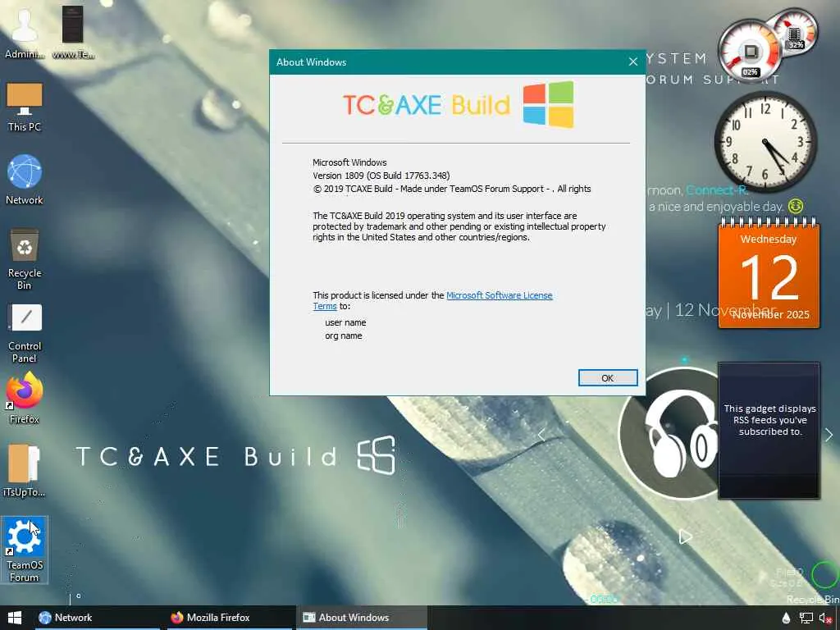
Task: Click OK in About Windows dialog
Action: 608,378
